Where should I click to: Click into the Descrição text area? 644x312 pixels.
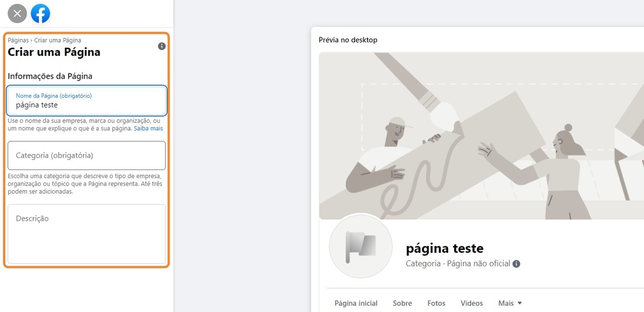click(x=86, y=234)
